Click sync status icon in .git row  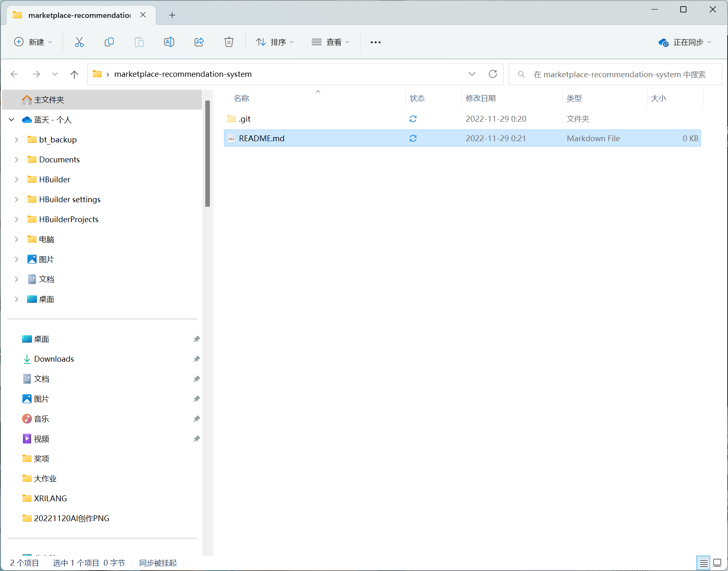[413, 119]
